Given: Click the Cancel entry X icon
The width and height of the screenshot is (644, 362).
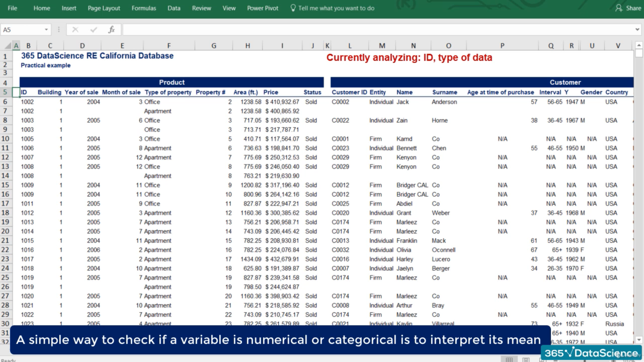Looking at the screenshot, I should tap(75, 30).
